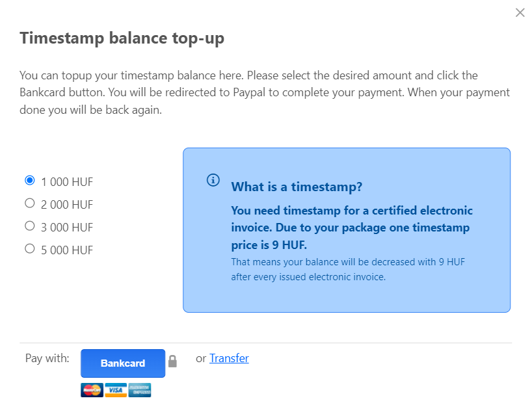Choose the 3 000 HUF option
This screenshot has width=532, height=420.
[29, 226]
